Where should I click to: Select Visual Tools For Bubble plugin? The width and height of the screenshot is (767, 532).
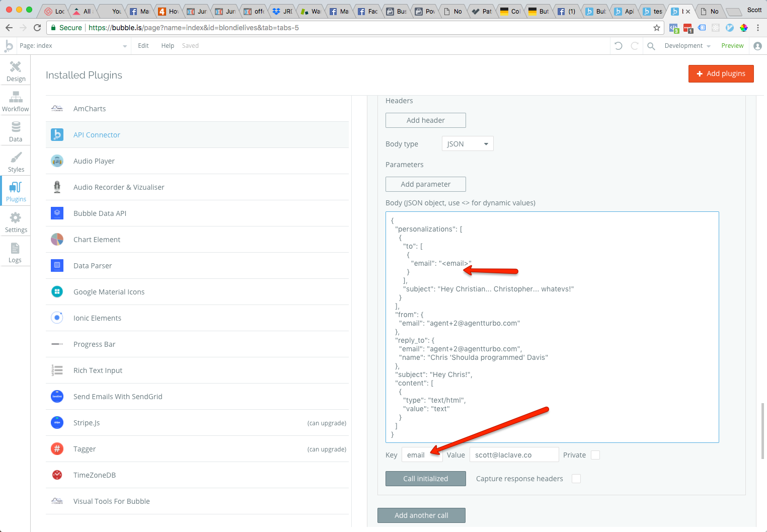click(x=197, y=501)
